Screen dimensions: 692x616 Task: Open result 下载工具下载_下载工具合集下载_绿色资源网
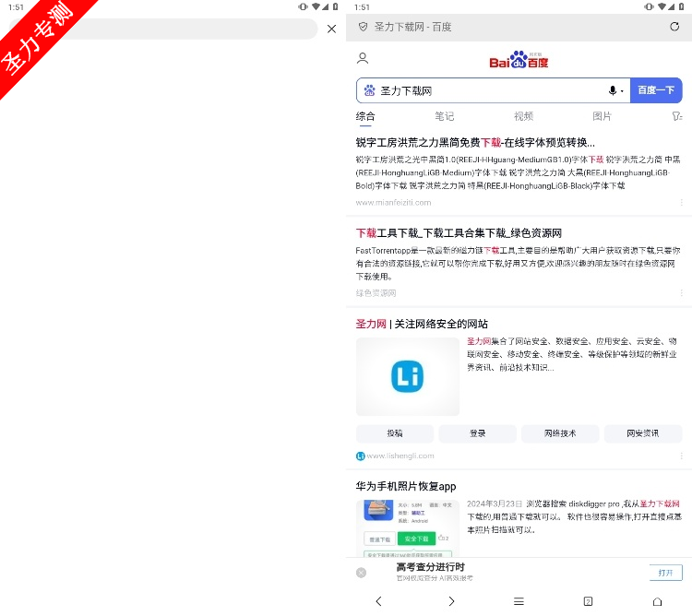click(x=459, y=232)
